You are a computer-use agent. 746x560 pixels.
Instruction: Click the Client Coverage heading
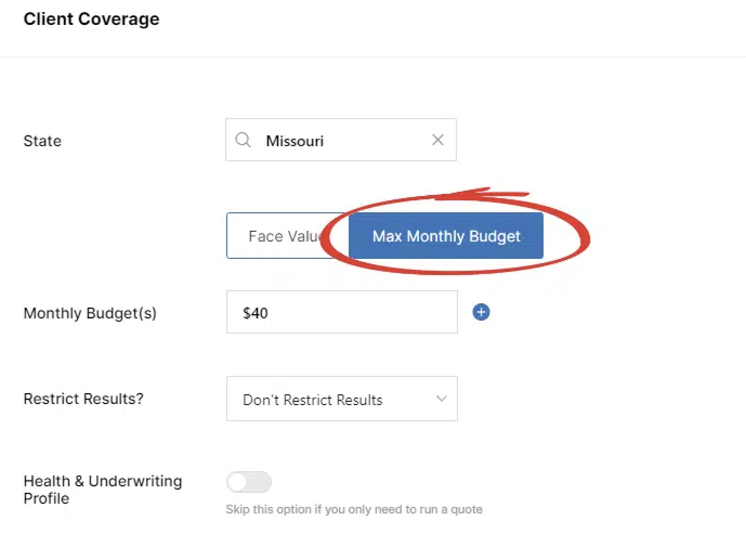pyautogui.click(x=91, y=19)
